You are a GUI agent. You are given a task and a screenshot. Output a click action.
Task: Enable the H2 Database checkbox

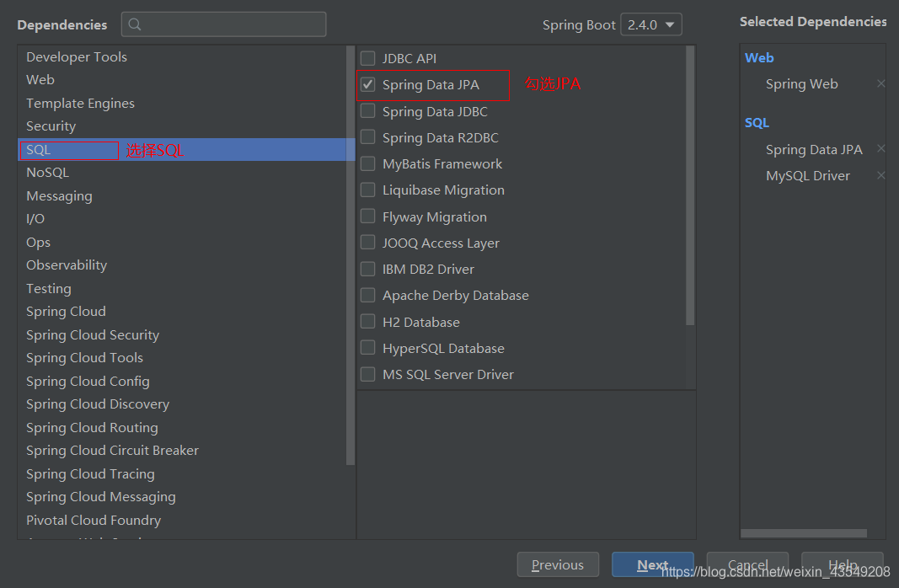click(x=367, y=322)
